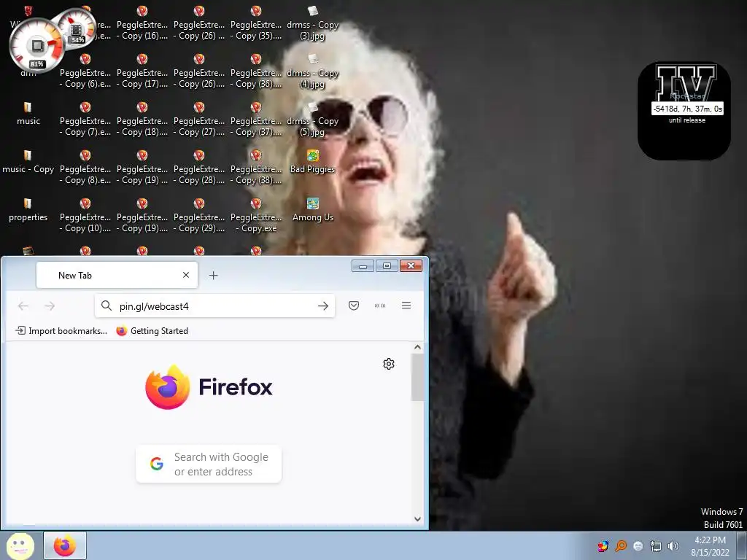This screenshot has width=747, height=560.
Task: Open the network tray icon
Action: pyautogui.click(x=656, y=546)
